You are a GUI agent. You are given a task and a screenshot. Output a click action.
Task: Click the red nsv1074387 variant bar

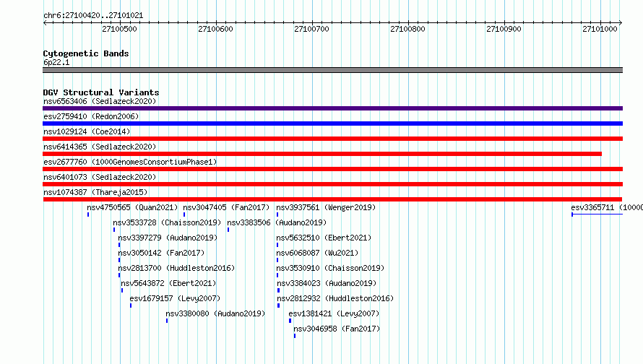(332, 199)
